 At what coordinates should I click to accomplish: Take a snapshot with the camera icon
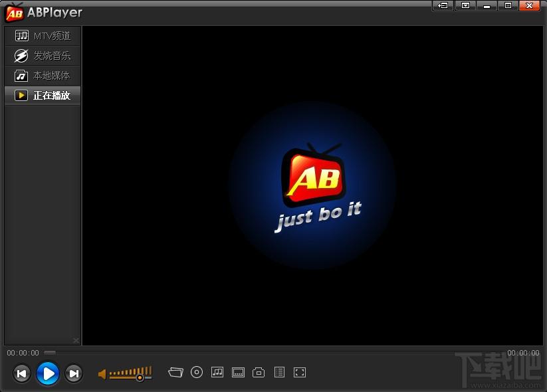(x=259, y=373)
